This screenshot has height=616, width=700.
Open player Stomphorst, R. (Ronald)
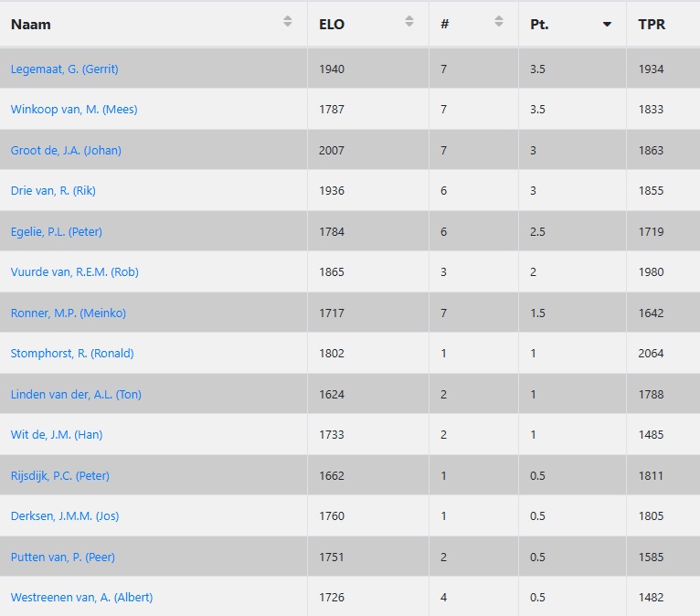tap(72, 353)
